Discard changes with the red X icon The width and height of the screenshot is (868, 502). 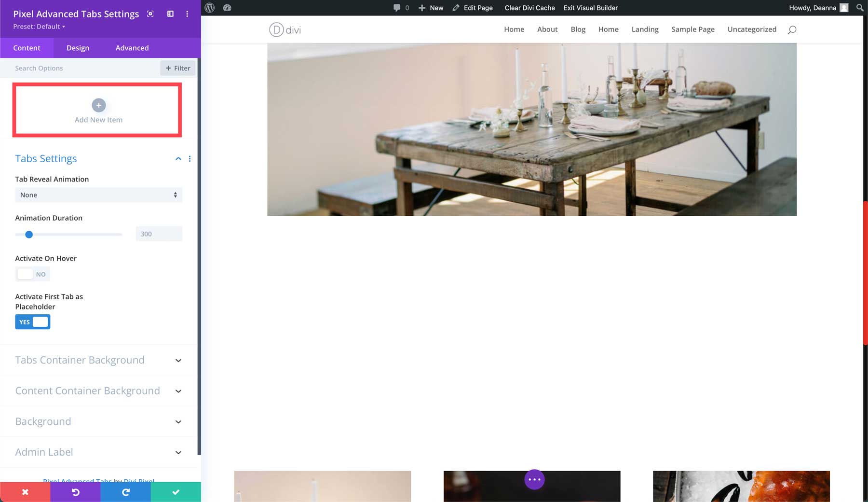pyautogui.click(x=25, y=492)
